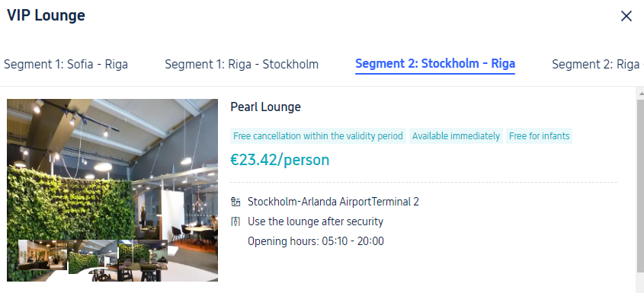Open the Segment 1: Riga - Stockholm tab
The height and width of the screenshot is (293, 644).
tap(242, 65)
